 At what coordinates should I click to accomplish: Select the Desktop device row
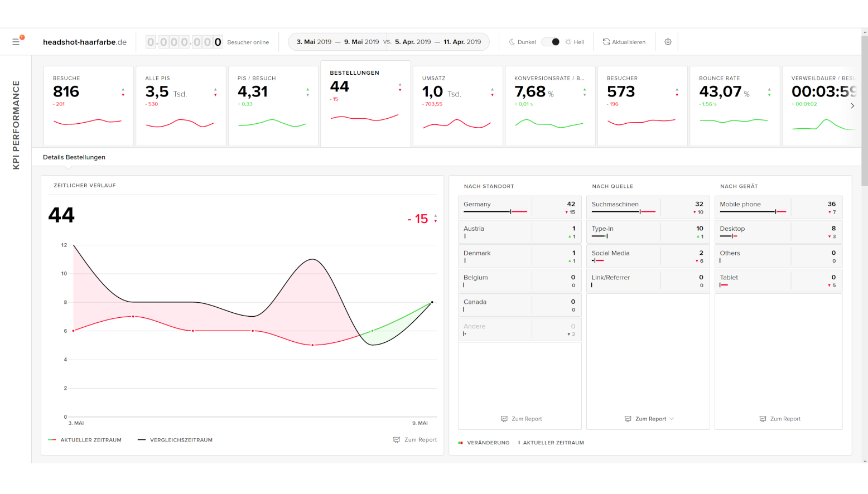tap(779, 231)
